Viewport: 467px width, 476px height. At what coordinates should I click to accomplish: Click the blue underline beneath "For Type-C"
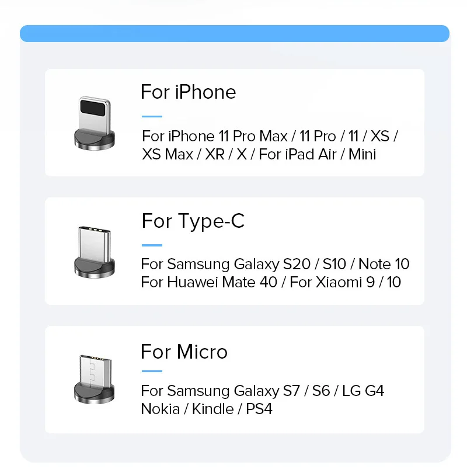tap(152, 245)
